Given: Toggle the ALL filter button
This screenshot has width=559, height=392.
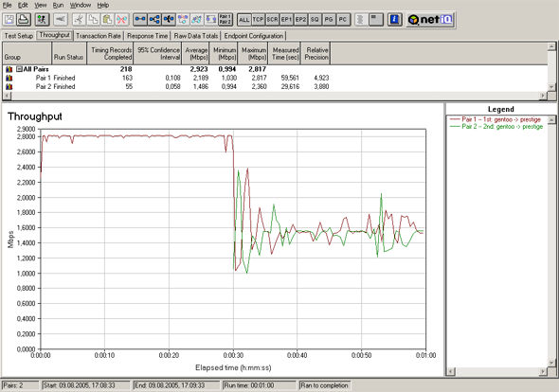Looking at the screenshot, I should point(244,20).
